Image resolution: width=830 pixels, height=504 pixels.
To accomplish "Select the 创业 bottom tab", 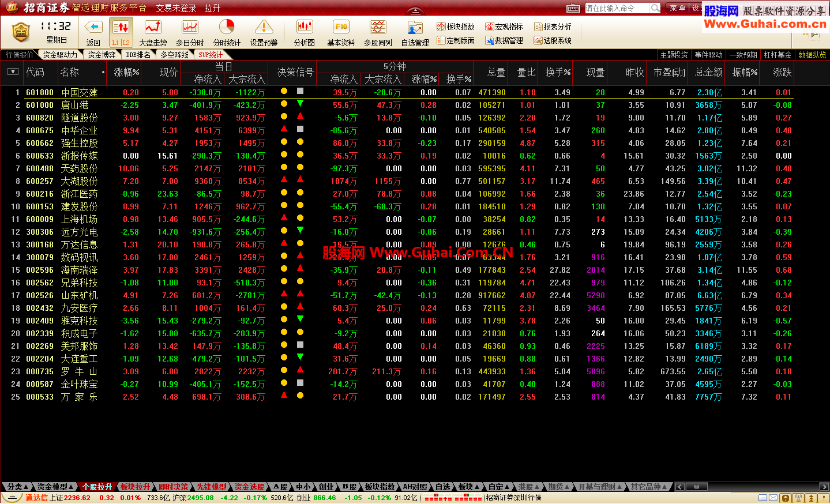I will pyautogui.click(x=326, y=487).
